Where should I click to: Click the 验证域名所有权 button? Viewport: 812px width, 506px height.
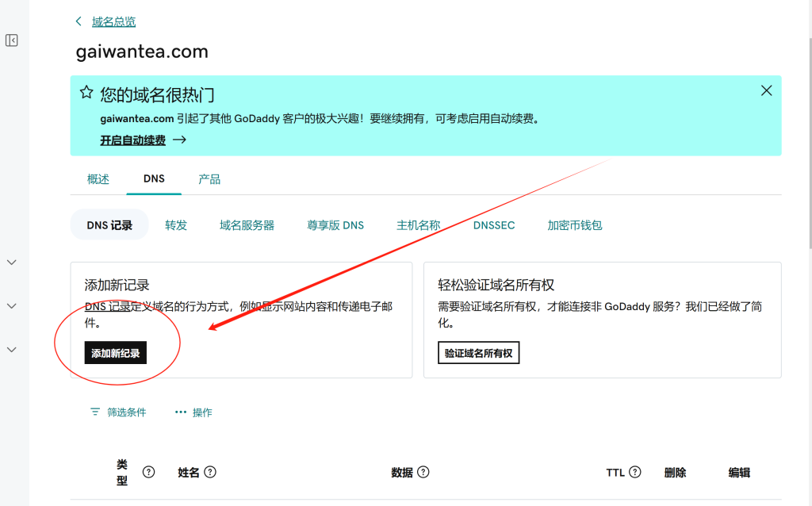(x=479, y=352)
